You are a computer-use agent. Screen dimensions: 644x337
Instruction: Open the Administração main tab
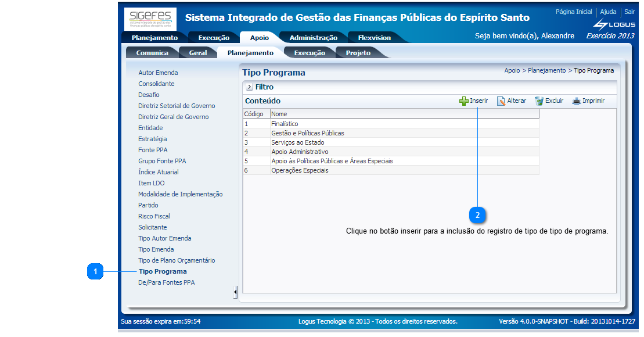[313, 38]
